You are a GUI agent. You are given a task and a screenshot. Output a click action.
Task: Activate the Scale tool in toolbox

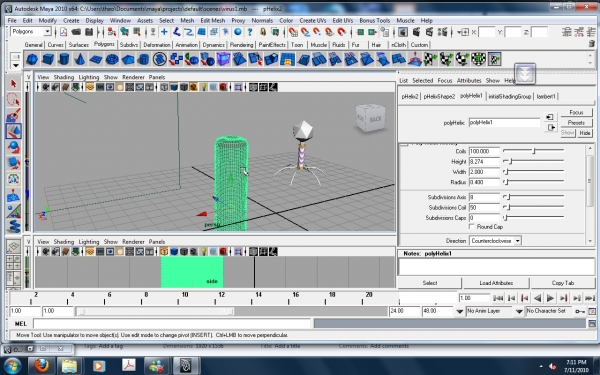coord(14,163)
